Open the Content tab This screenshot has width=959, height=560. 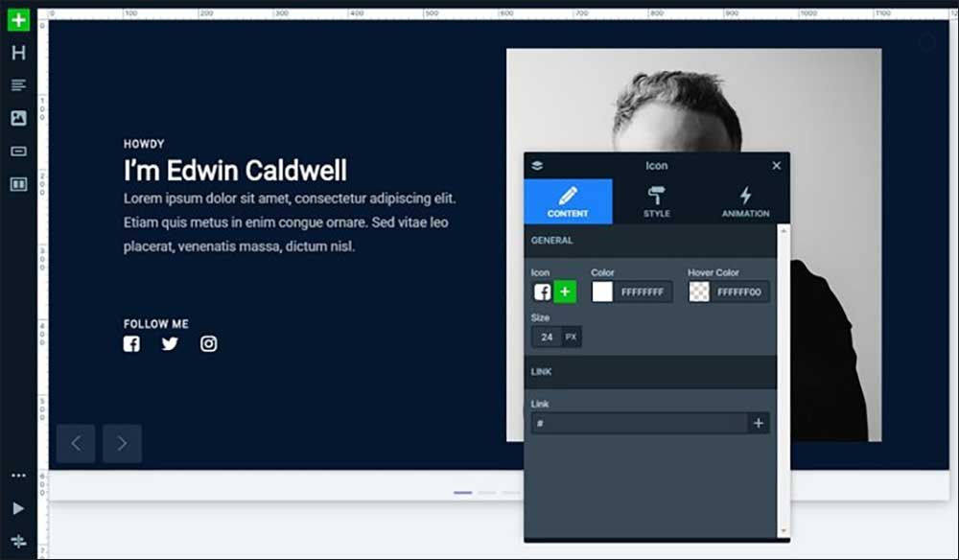(x=568, y=201)
